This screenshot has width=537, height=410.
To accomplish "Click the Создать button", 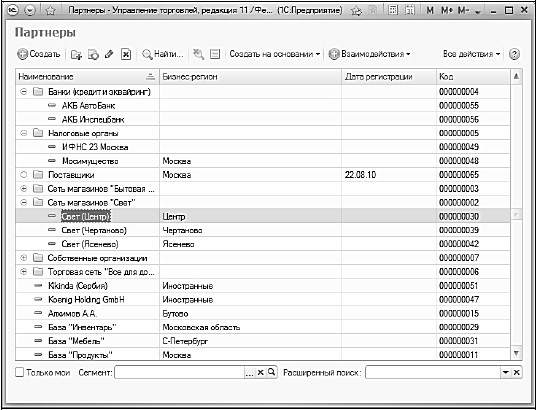I will point(39,54).
